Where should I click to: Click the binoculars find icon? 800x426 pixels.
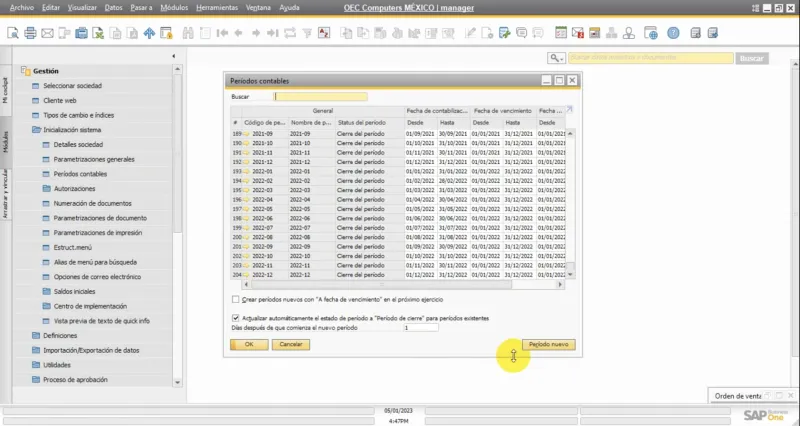tap(188, 34)
